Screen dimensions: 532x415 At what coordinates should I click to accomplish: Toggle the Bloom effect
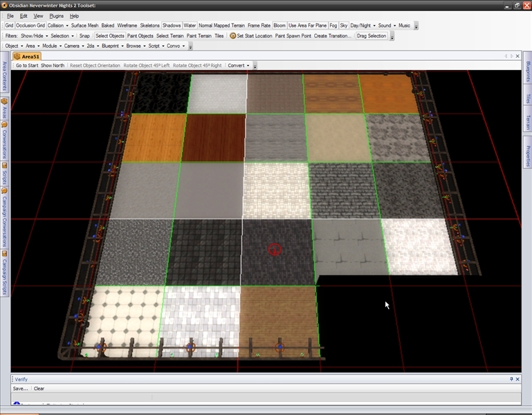(x=279, y=26)
